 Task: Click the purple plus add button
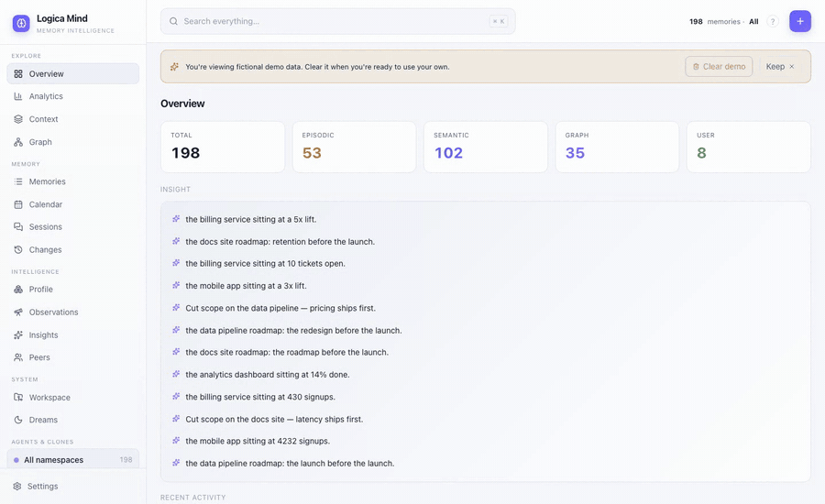[x=799, y=21]
